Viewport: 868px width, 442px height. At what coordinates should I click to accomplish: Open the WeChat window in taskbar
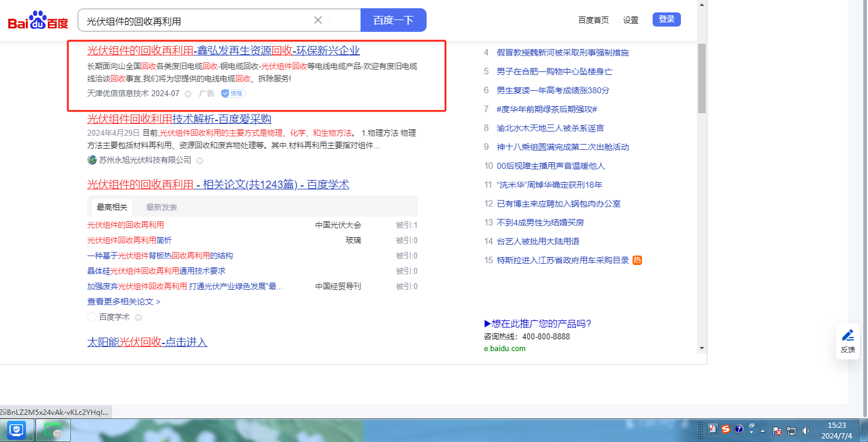pos(53,430)
